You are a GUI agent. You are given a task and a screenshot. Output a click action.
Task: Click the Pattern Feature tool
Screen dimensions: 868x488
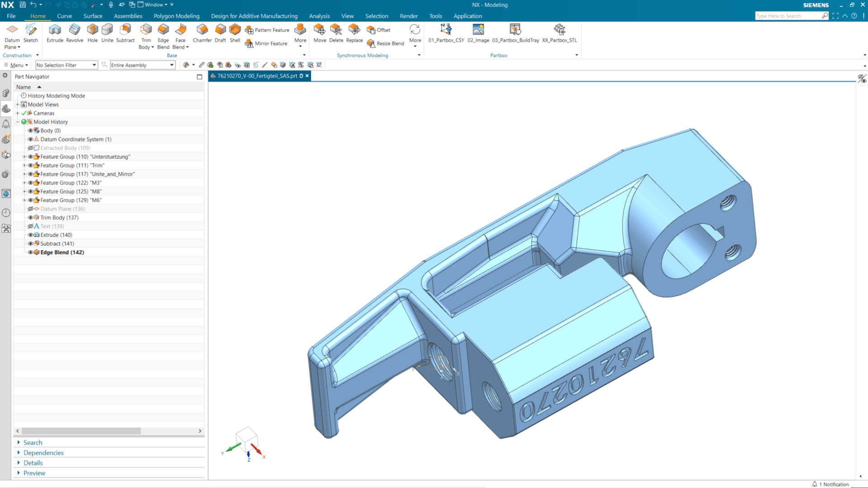(267, 30)
